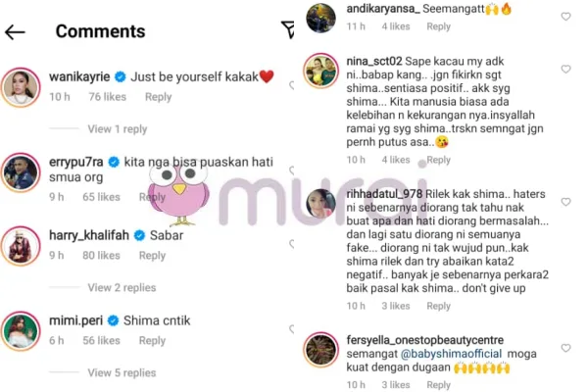The image size is (588, 392).
Task: Like nina_sct02's comment with the heart
Action: 565,69
